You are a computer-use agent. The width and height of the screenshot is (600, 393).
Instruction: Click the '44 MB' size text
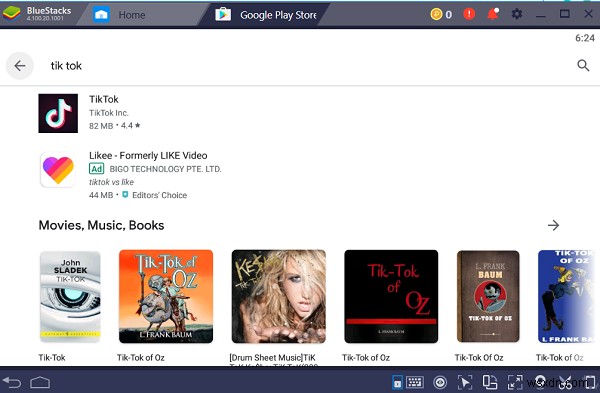(101, 195)
